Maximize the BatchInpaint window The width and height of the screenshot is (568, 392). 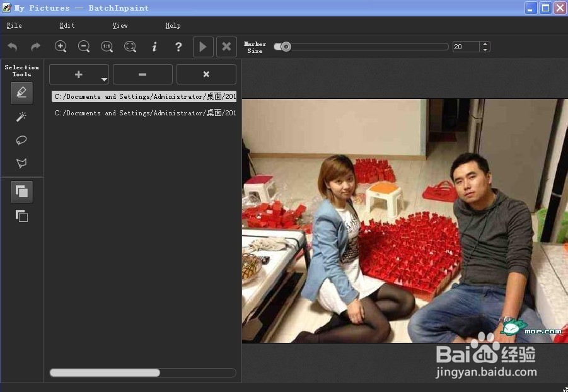545,8
